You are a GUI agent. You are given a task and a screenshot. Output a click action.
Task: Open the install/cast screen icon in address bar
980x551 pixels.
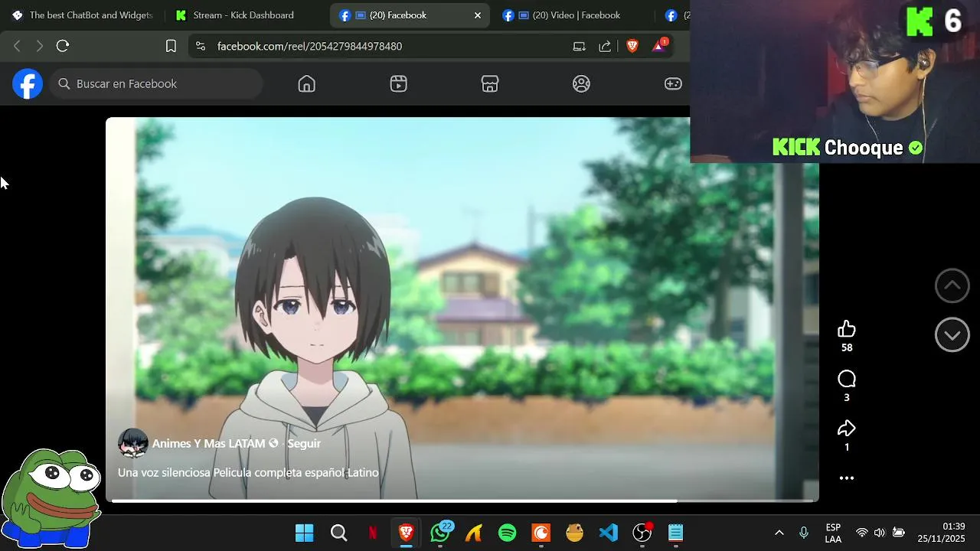tap(580, 46)
